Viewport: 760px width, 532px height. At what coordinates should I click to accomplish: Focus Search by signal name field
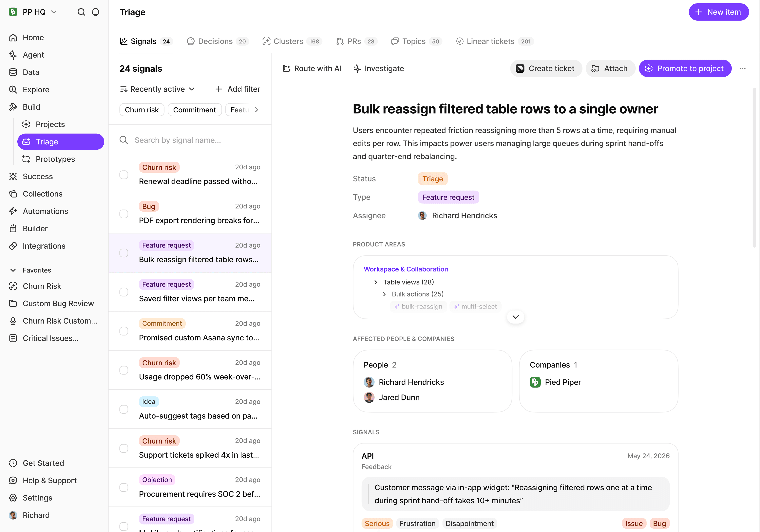click(x=190, y=140)
